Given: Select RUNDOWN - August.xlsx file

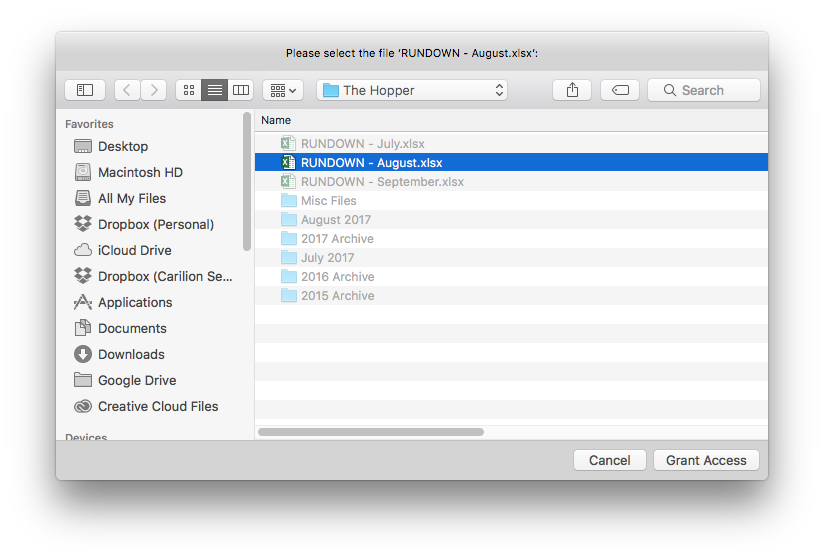Looking at the screenshot, I should [511, 162].
